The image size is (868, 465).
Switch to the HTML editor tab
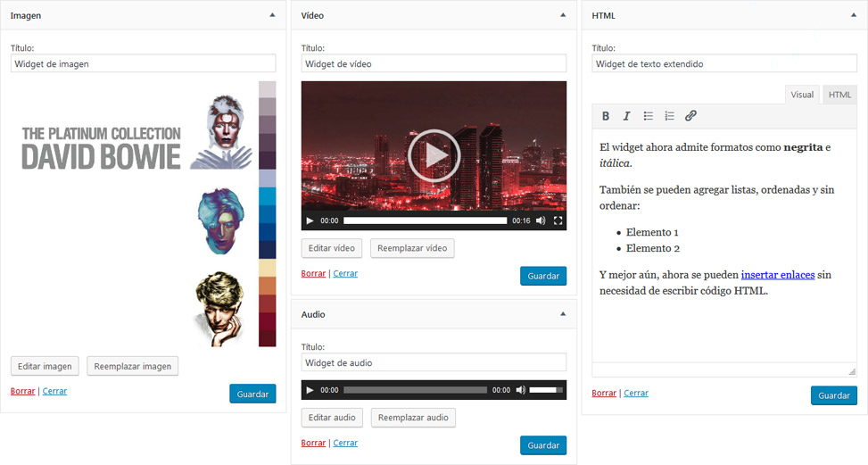click(x=839, y=95)
